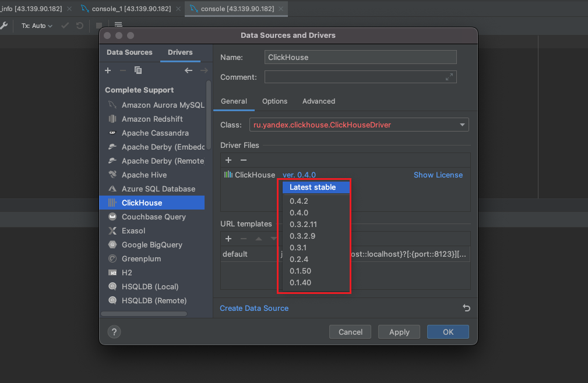Roll back using the console toolbar undo icon
588x383 pixels.
(79, 26)
